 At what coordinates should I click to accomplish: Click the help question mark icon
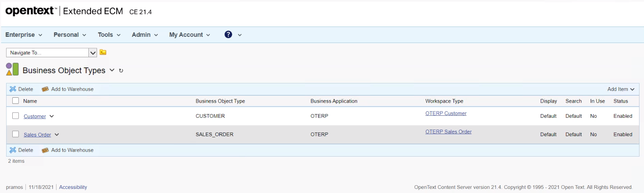point(228,35)
